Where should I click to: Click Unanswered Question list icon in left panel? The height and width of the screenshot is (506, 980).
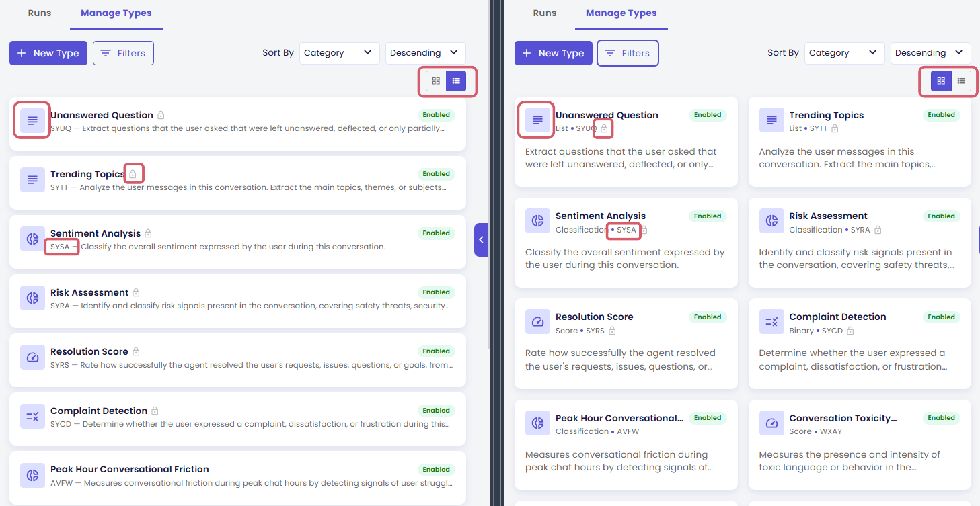[32, 121]
